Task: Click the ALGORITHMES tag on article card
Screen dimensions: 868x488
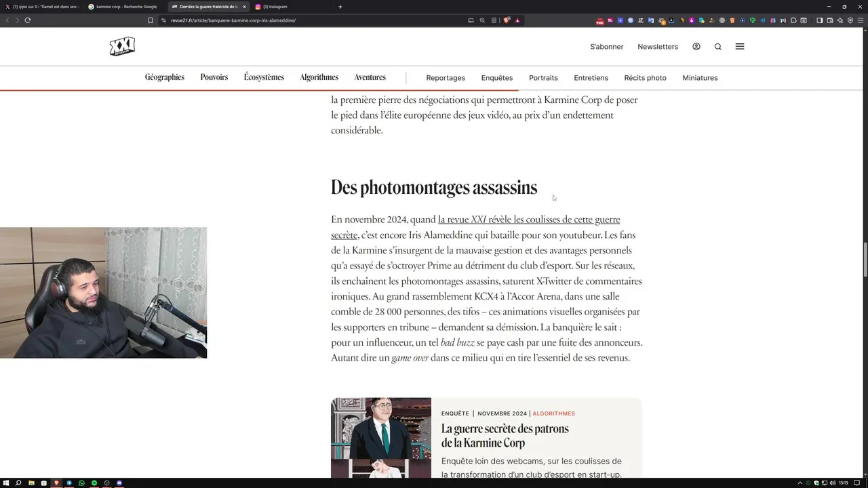Action: [553, 413]
